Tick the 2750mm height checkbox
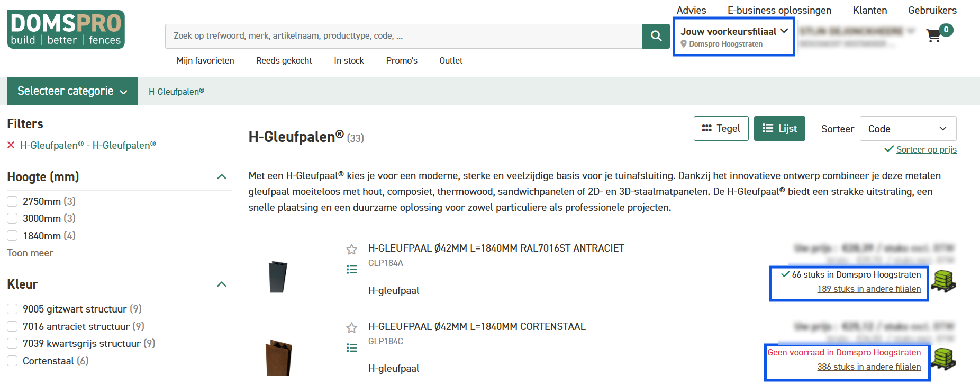The height and width of the screenshot is (392, 980). click(x=12, y=201)
